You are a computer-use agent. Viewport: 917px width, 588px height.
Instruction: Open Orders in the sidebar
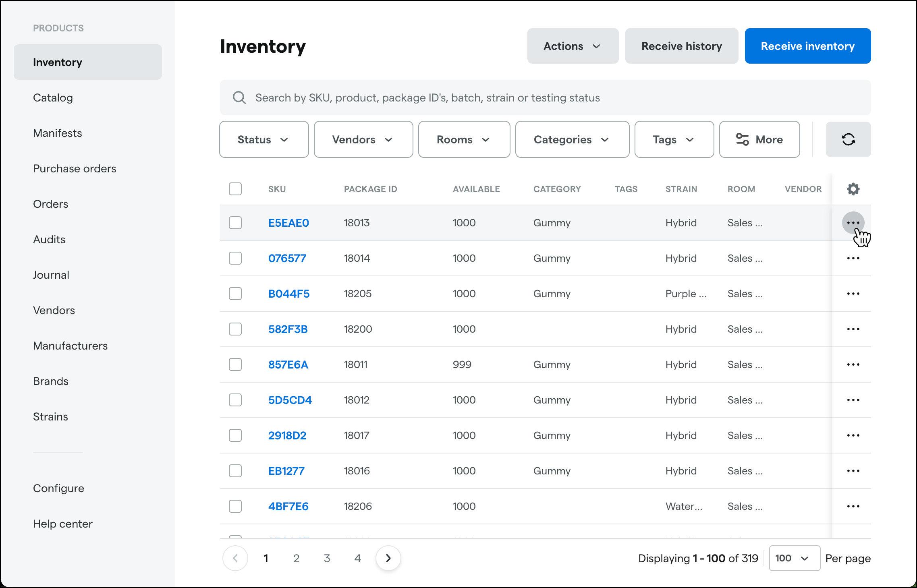(50, 204)
